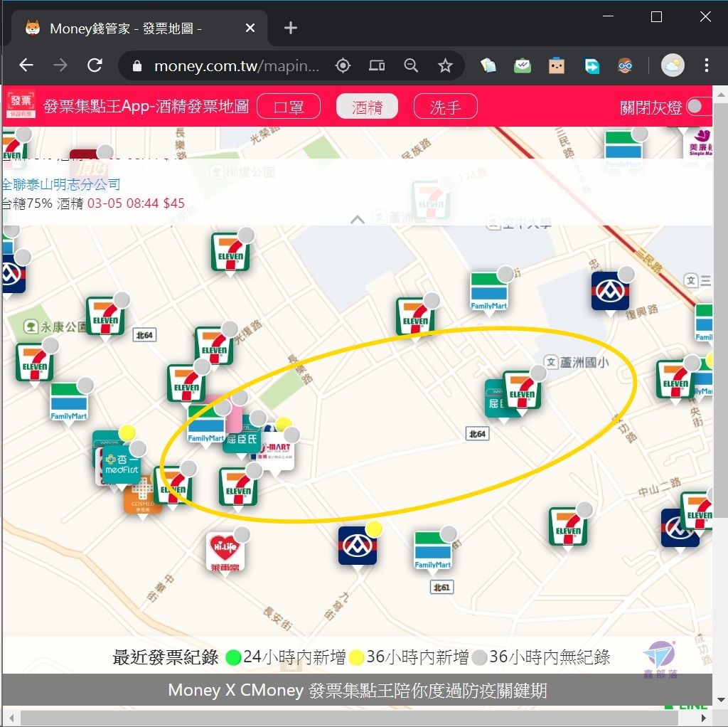Switch map to 口罩 category

pyautogui.click(x=289, y=107)
